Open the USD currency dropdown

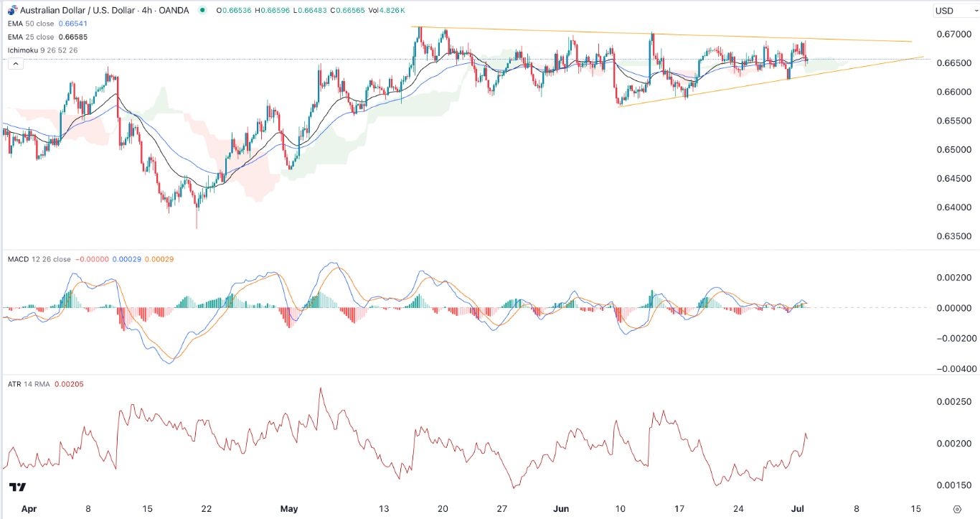pyautogui.click(x=952, y=11)
